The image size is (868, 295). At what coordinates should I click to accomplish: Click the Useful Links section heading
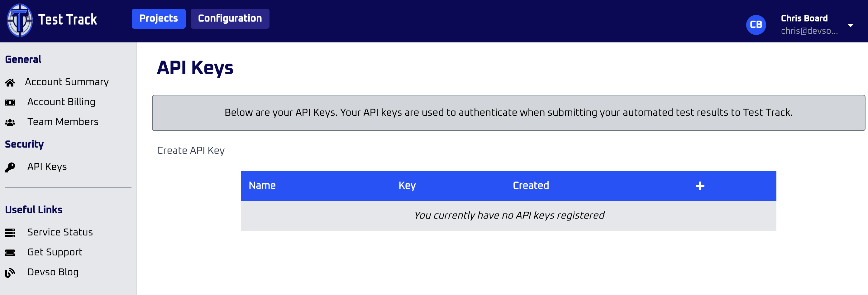[x=34, y=210]
